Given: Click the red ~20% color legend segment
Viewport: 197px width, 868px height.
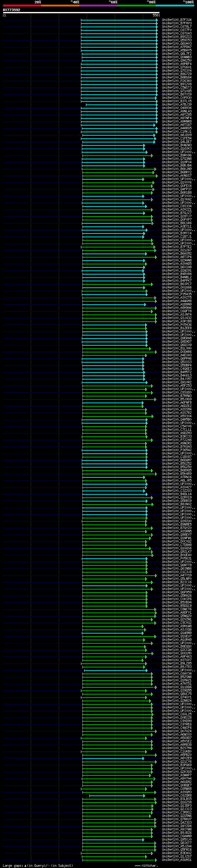Looking at the screenshot, I should point(22,6).
